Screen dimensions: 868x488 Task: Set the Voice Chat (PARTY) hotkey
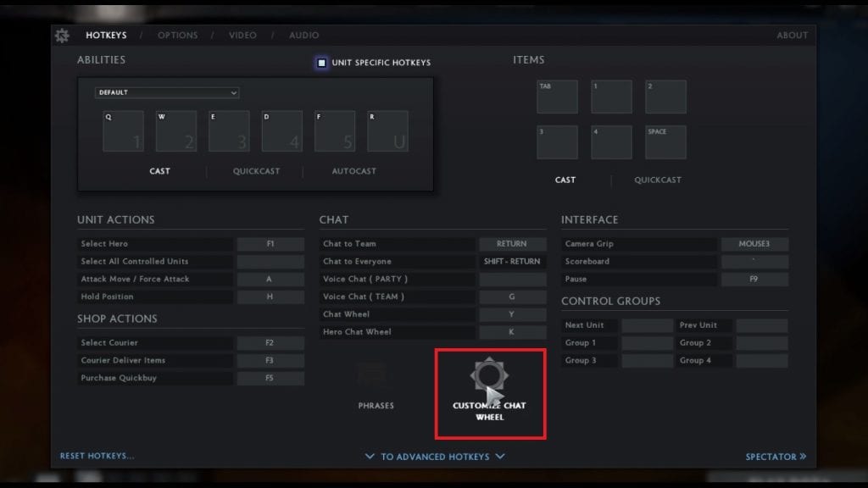coord(513,280)
